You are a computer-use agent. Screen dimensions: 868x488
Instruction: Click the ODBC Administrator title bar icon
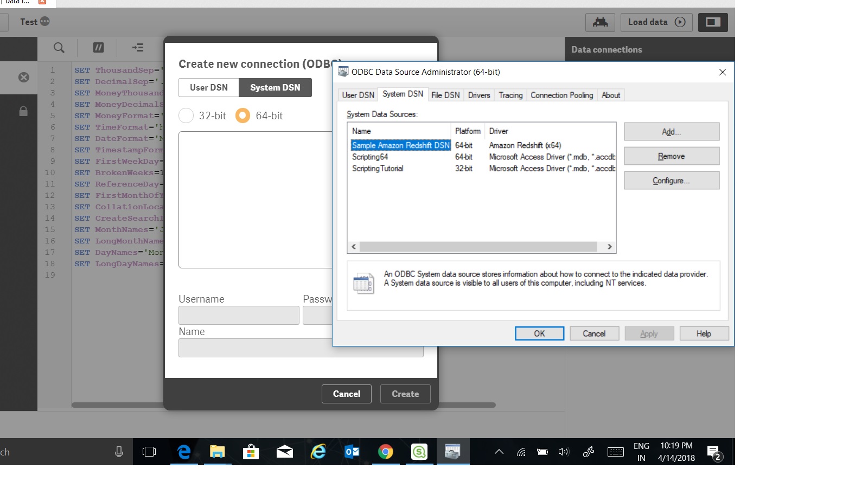point(343,72)
